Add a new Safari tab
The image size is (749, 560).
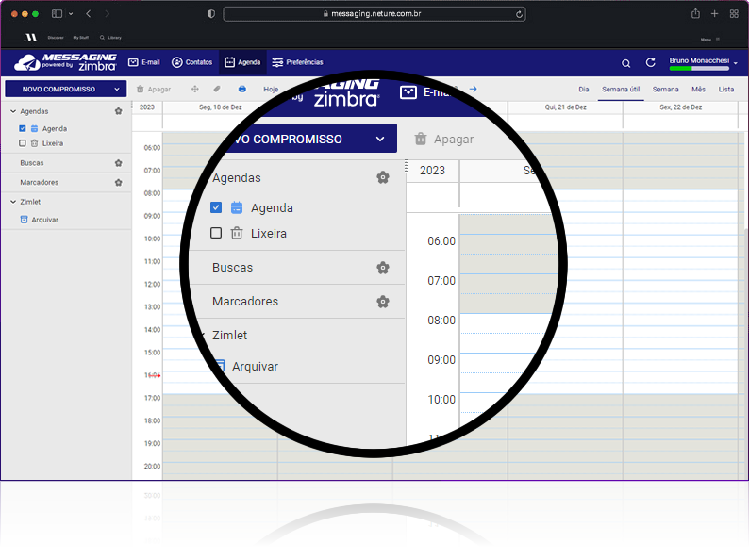[715, 14]
